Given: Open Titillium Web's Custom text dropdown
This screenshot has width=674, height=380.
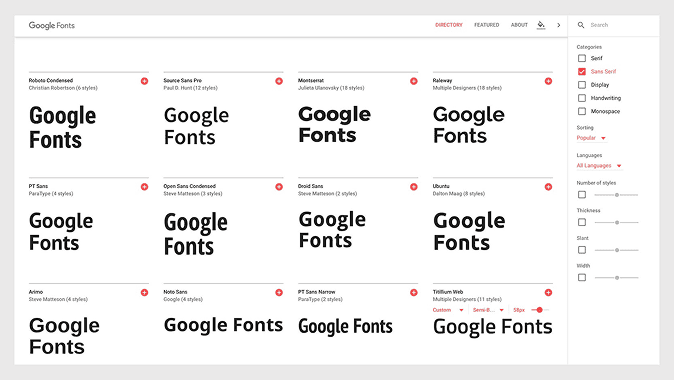Looking at the screenshot, I should coord(447,310).
